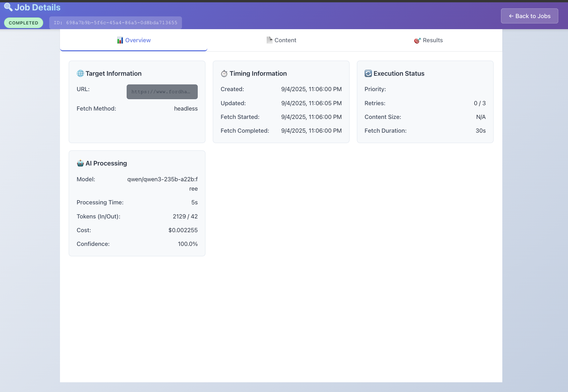Click the bar chart icon on Overview tab
This screenshot has width=568, height=392.
[120, 40]
